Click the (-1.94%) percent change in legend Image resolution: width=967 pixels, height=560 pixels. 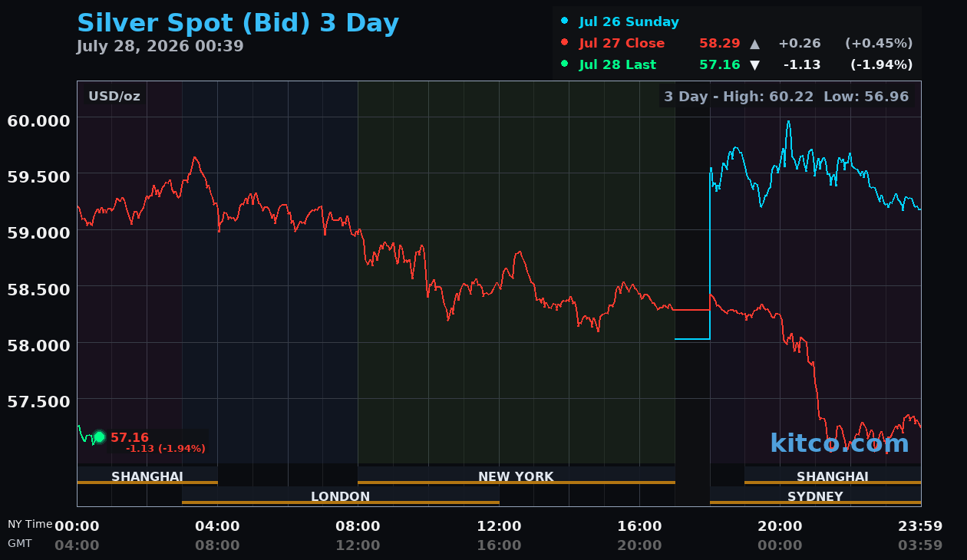[882, 64]
